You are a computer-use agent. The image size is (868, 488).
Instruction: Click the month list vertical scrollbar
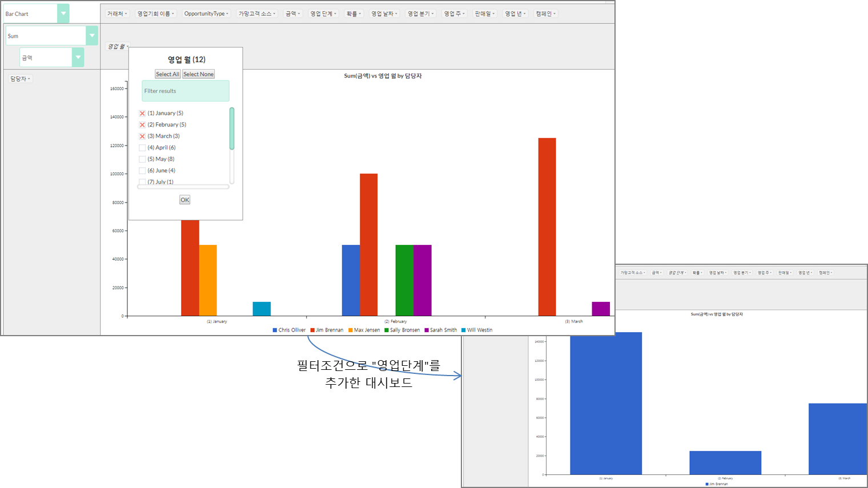(232, 129)
